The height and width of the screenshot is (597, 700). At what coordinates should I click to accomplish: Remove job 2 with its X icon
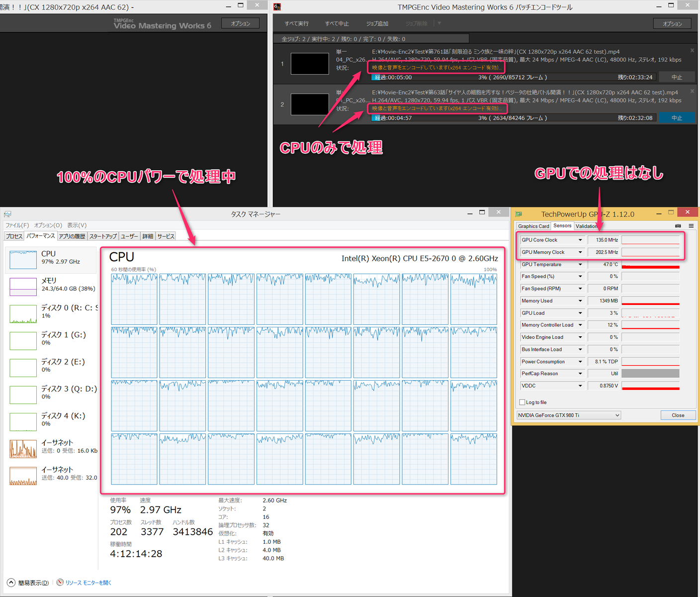[x=692, y=91]
